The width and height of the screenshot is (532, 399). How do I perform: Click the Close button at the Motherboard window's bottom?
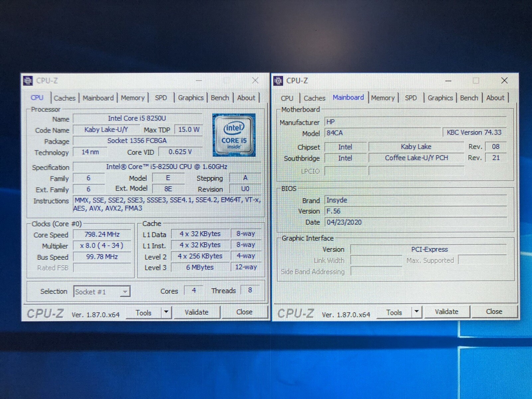coord(494,312)
